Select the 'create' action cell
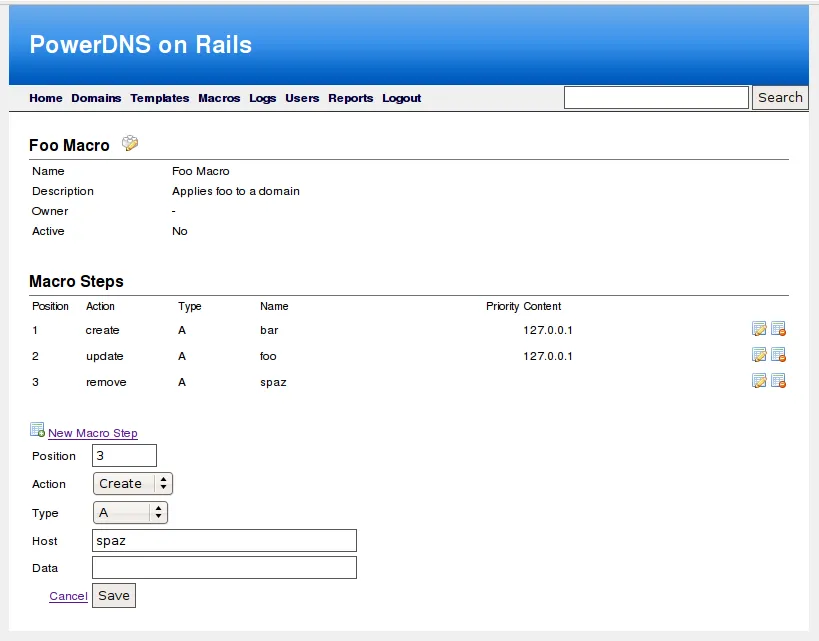The height and width of the screenshot is (641, 819). click(x=102, y=330)
